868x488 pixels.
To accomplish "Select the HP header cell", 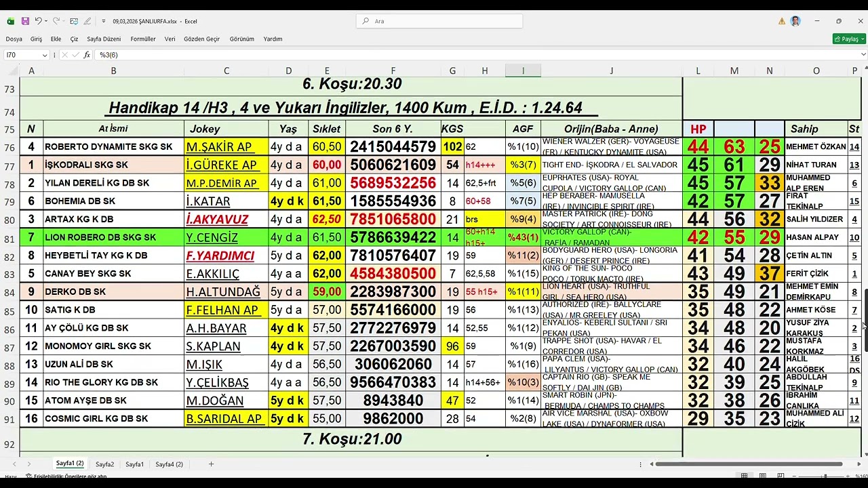I will tap(698, 129).
